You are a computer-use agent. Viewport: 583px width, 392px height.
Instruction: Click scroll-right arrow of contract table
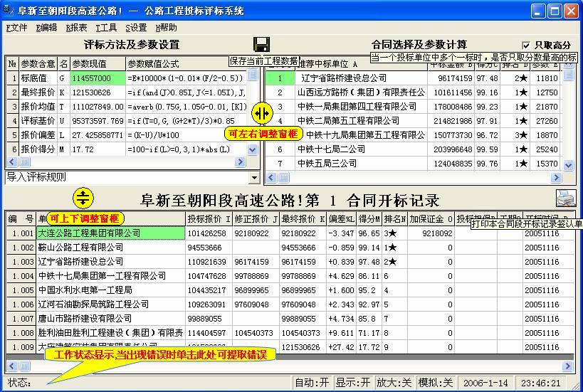556,178
